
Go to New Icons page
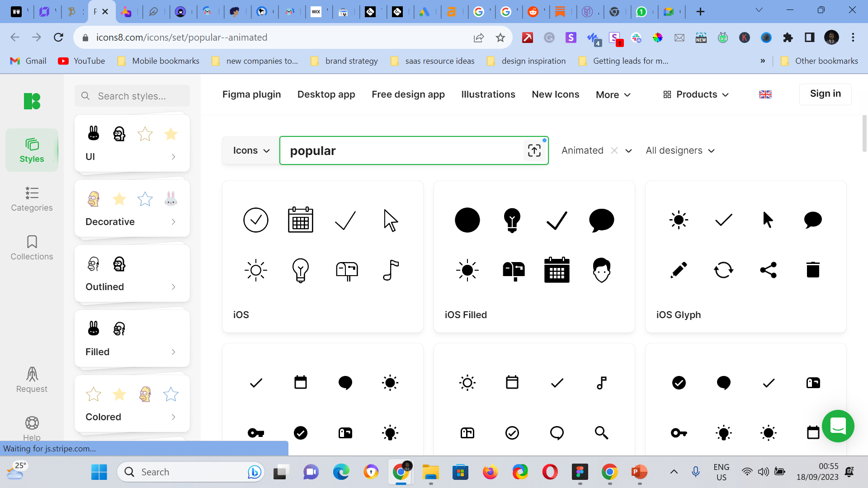(x=555, y=94)
